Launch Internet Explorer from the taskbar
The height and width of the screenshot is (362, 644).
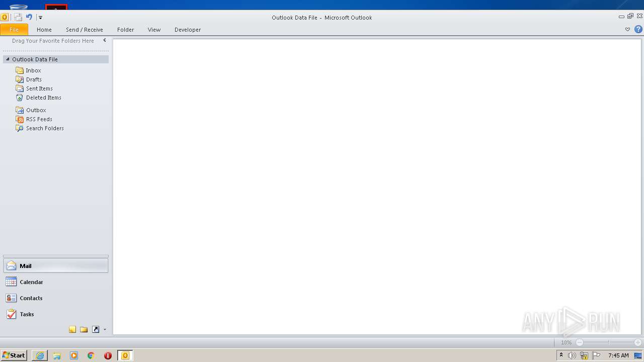[x=40, y=355]
